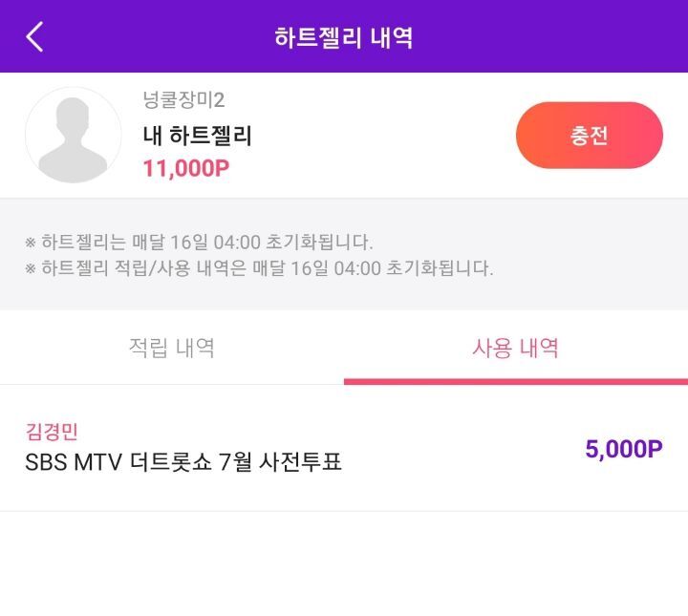Tap the 5,000P usage amount
Screen dimensions: 688x616
623,449
